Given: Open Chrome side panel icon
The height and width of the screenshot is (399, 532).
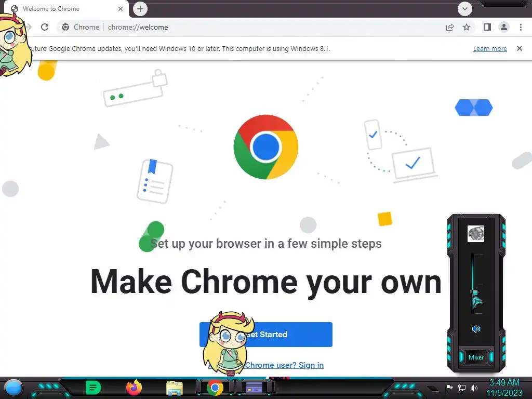Looking at the screenshot, I should [487, 27].
